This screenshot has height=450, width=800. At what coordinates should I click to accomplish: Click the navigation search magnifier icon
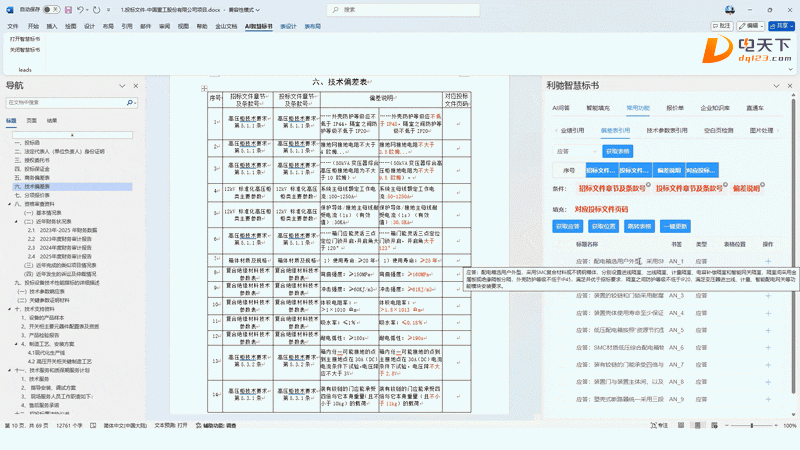130,103
